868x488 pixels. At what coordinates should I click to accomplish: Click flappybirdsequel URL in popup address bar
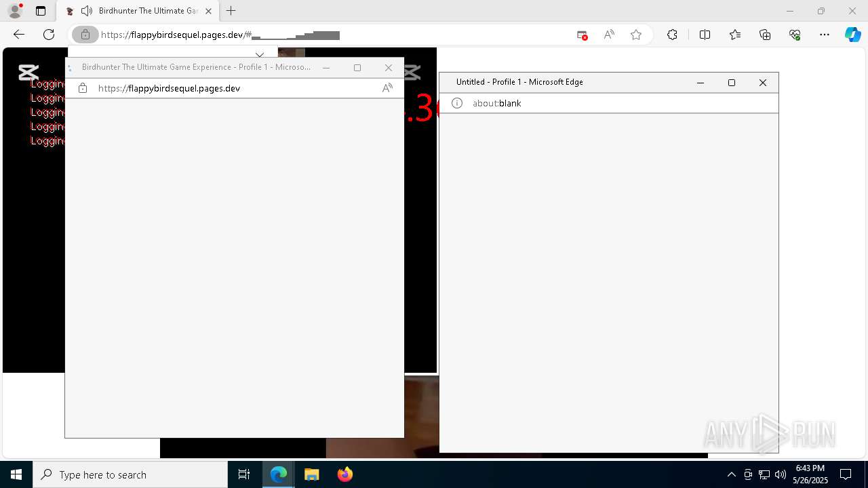169,88
